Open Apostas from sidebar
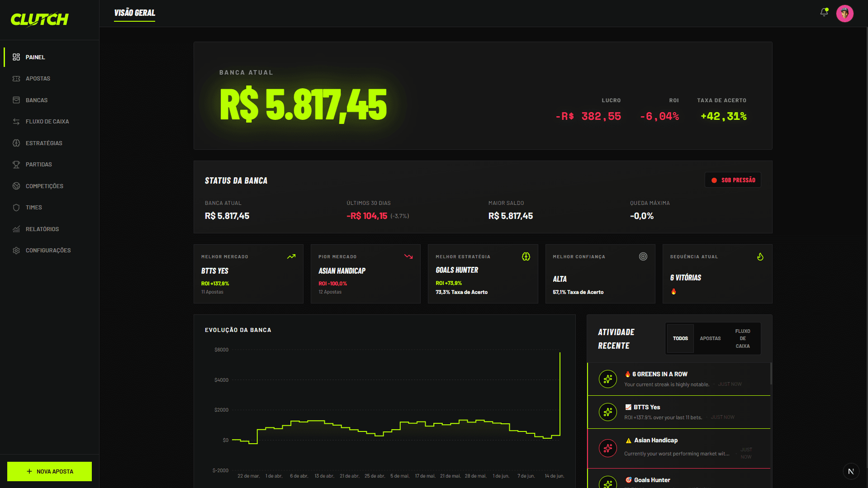868x488 pixels. [x=49, y=79]
